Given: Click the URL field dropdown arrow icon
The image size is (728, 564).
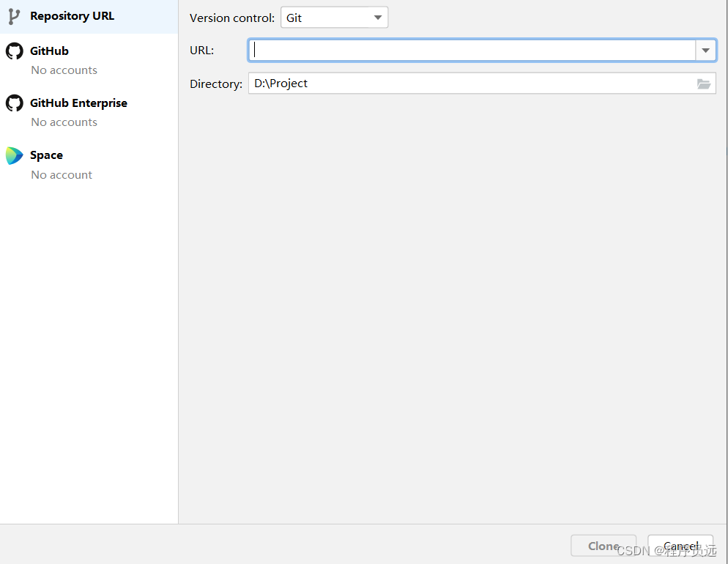Looking at the screenshot, I should click(x=705, y=50).
